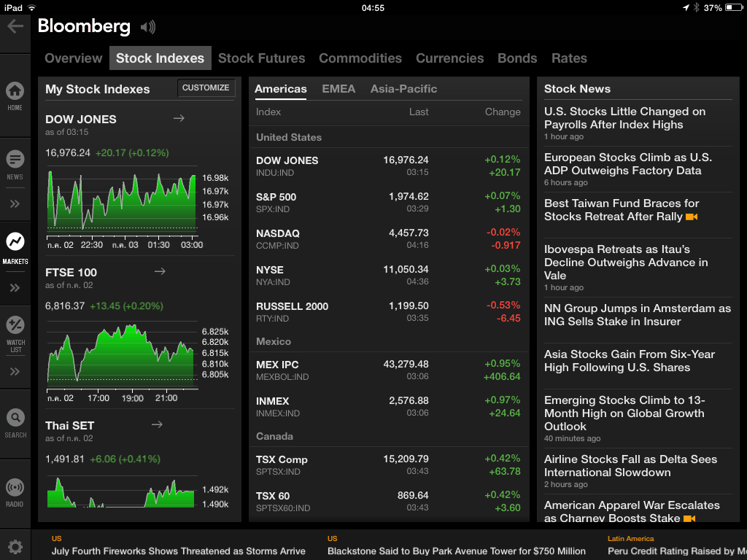This screenshot has width=747, height=560.
Task: Tap the arrow next to DOW JONES chart title
Action: pos(179,118)
